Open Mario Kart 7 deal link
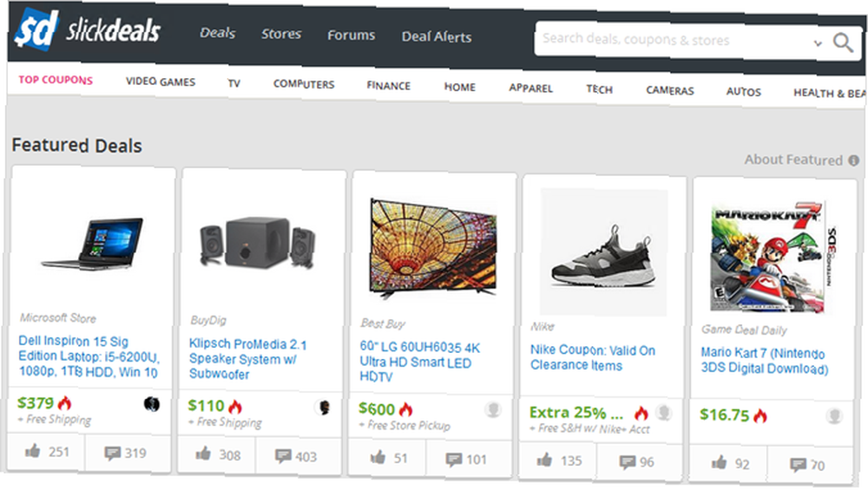This screenshot has width=868, height=490. tap(765, 361)
